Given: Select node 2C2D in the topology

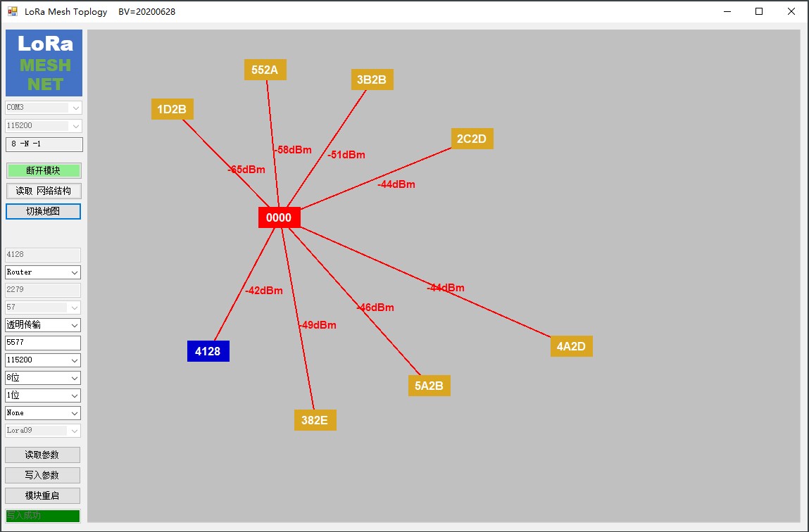Looking at the screenshot, I should pos(472,139).
